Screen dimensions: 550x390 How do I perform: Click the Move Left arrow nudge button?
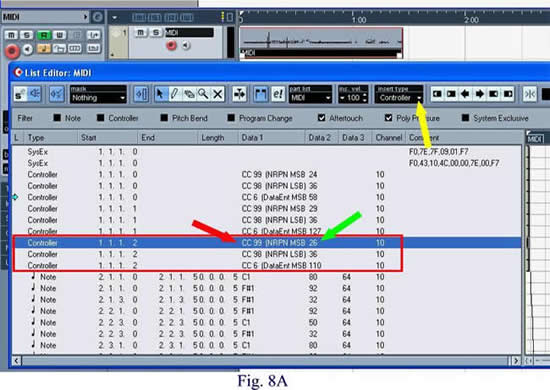click(465, 94)
